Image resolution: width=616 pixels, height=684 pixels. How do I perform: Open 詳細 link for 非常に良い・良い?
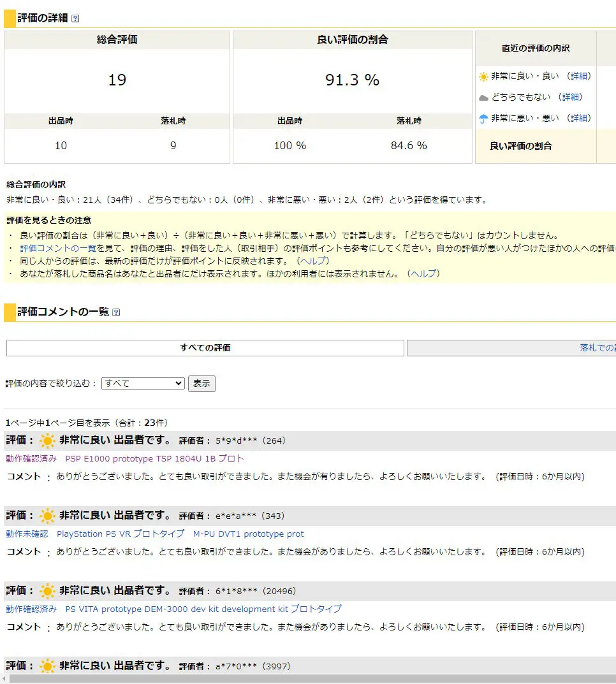(579, 76)
